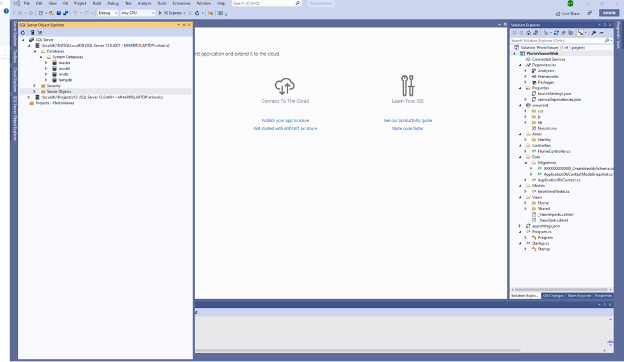Click the horizontal scrollbar in Solution Explorer
This screenshot has height=362, width=624.
562,290
